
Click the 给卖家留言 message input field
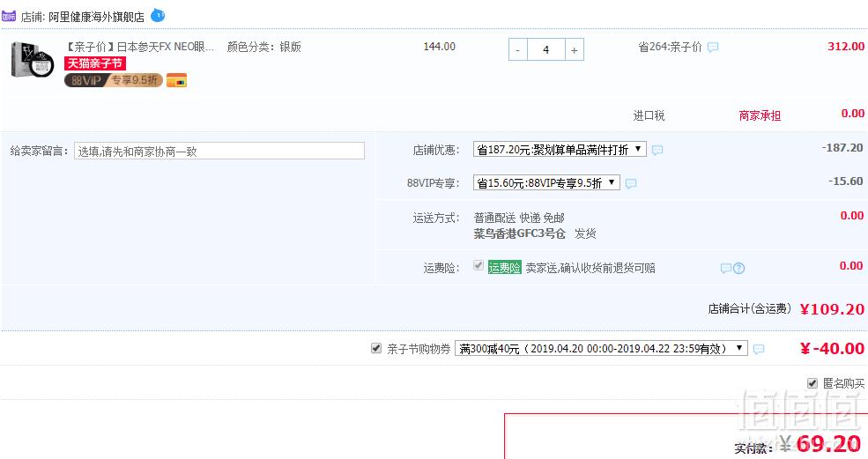[x=219, y=152]
